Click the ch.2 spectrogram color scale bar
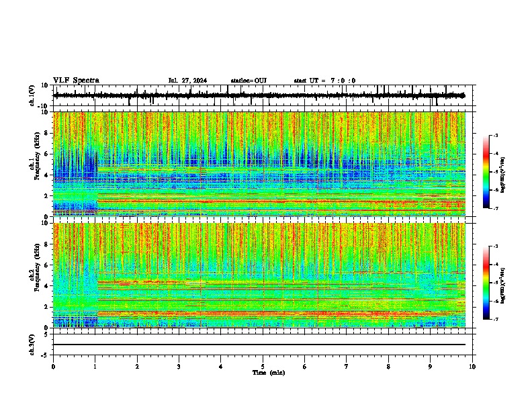 (486, 283)
